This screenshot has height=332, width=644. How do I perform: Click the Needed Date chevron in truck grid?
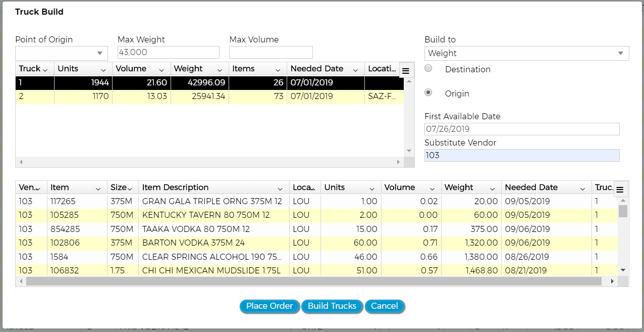355,70
